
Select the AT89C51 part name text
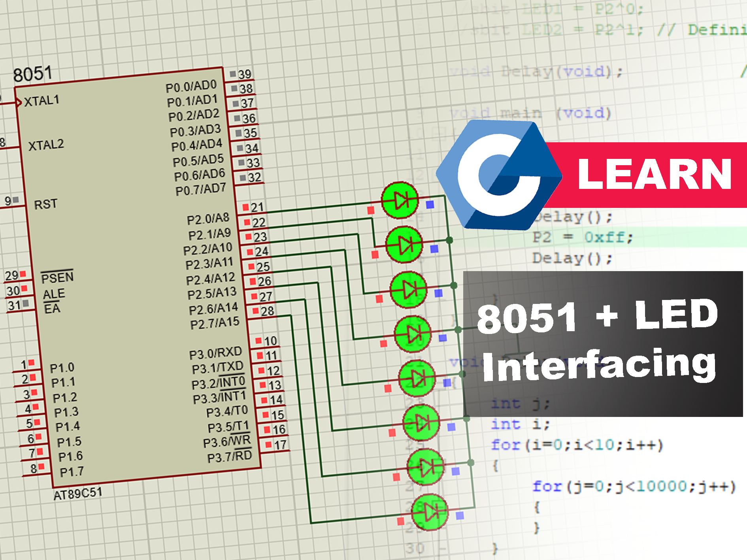(x=78, y=494)
